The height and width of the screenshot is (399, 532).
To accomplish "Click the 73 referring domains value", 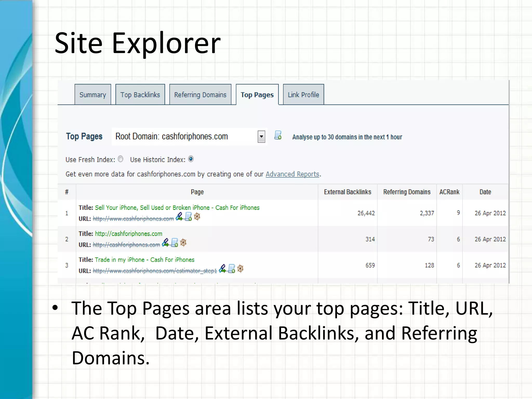I will pyautogui.click(x=431, y=239).
